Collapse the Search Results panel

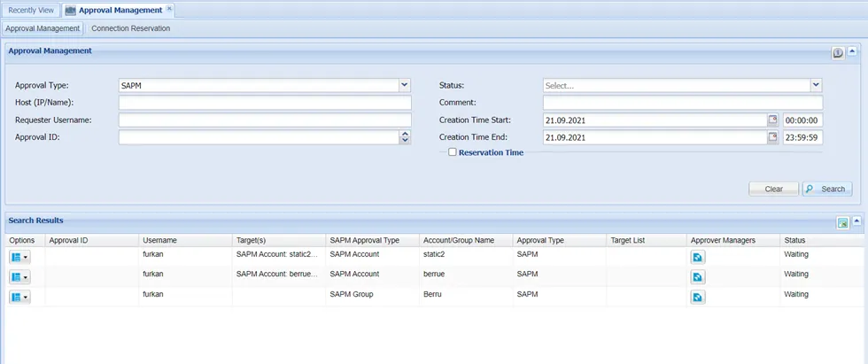(x=857, y=221)
